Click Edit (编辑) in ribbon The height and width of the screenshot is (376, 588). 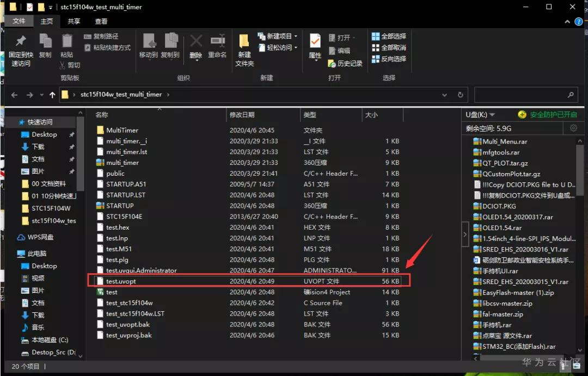339,51
